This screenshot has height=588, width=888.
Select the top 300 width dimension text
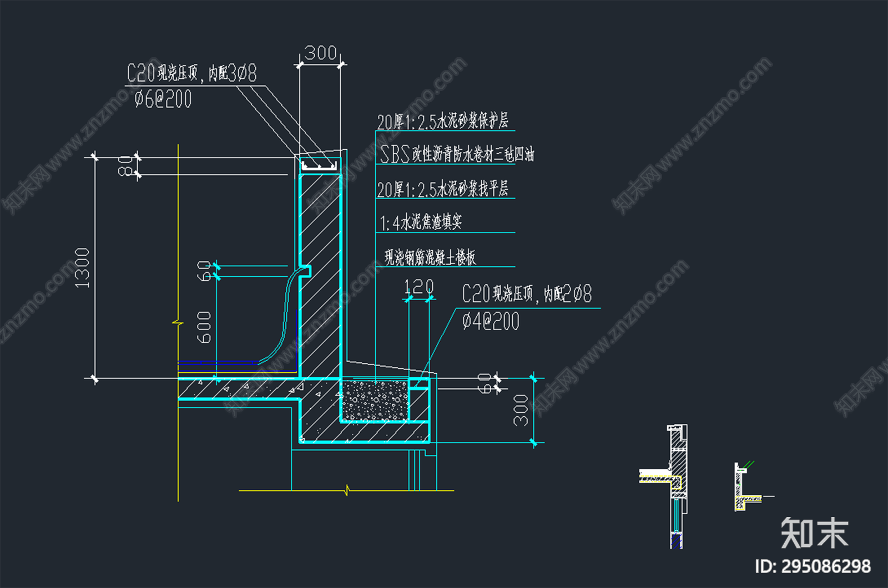point(320,53)
